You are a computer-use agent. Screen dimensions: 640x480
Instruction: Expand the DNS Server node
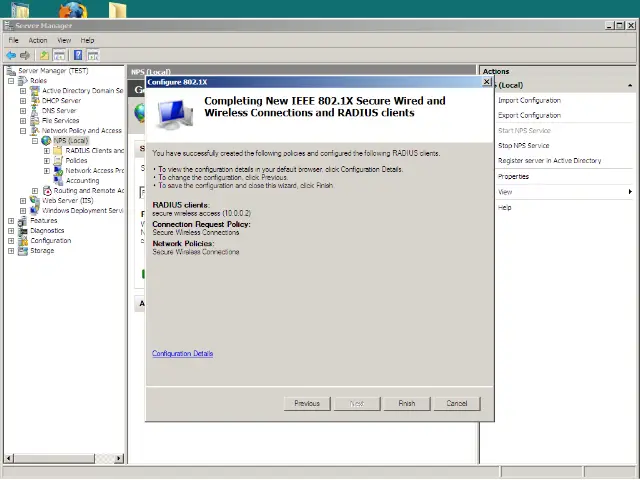pyautogui.click(x=23, y=111)
